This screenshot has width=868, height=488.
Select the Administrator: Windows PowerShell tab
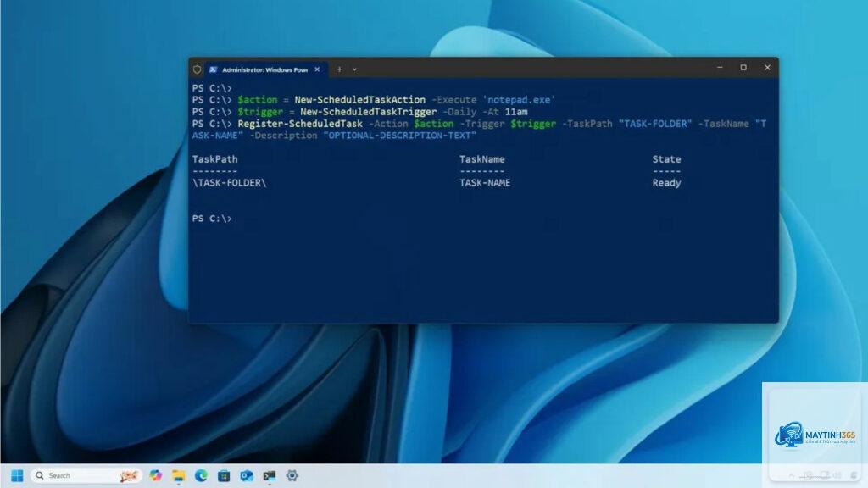(x=265, y=69)
